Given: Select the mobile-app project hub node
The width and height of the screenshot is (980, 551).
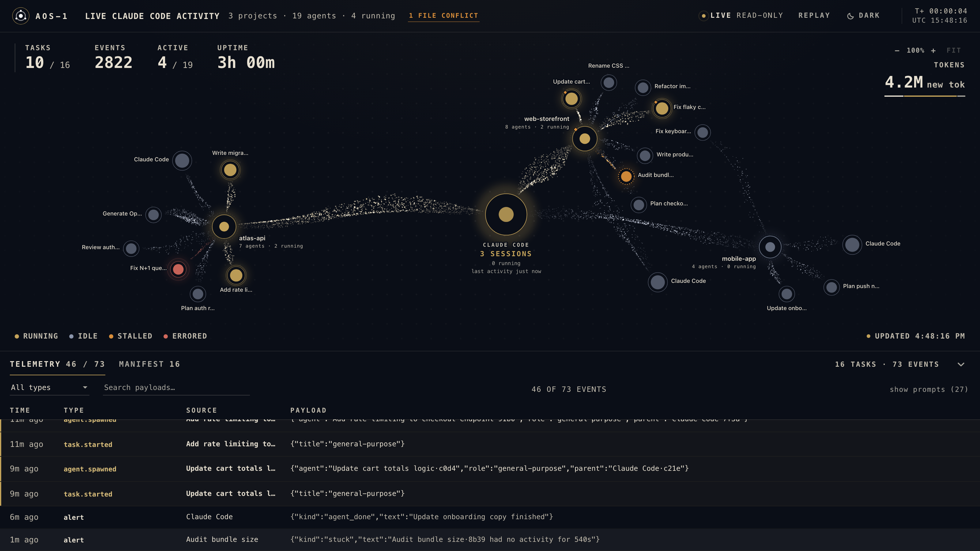Looking at the screenshot, I should click(x=770, y=247).
